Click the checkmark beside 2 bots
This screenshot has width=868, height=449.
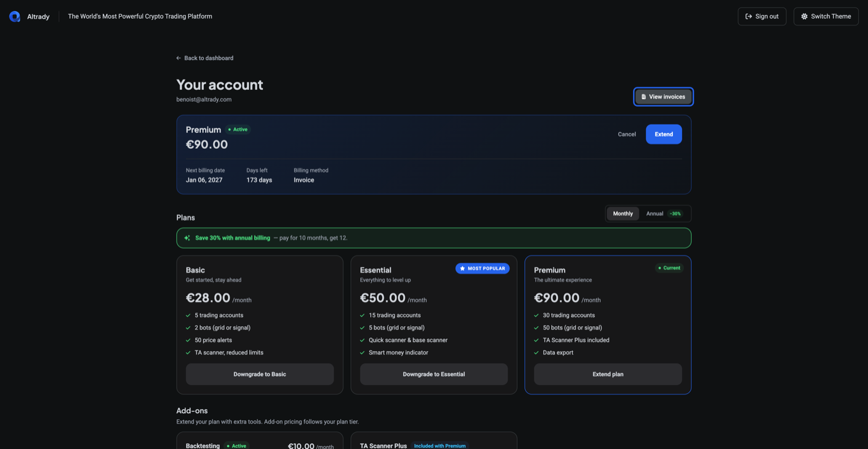pyautogui.click(x=188, y=328)
